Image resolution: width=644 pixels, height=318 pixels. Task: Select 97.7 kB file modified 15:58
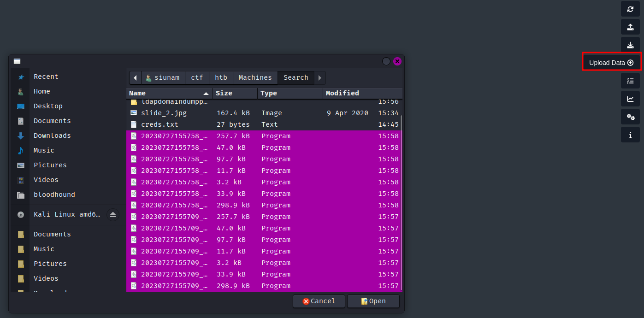(264, 159)
